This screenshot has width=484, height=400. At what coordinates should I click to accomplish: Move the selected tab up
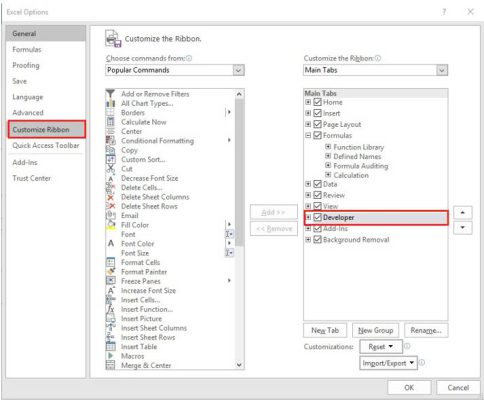pos(463,212)
